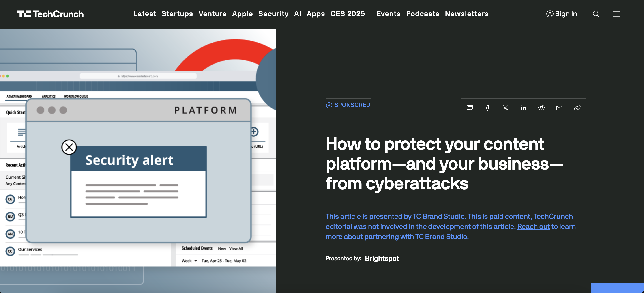Click the SPONSORED category label
The width and height of the screenshot is (644, 293).
point(352,105)
